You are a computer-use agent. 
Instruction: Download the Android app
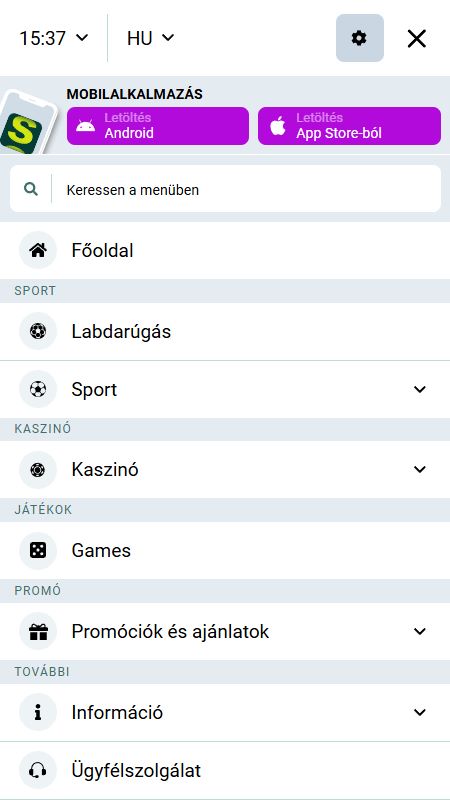(158, 126)
